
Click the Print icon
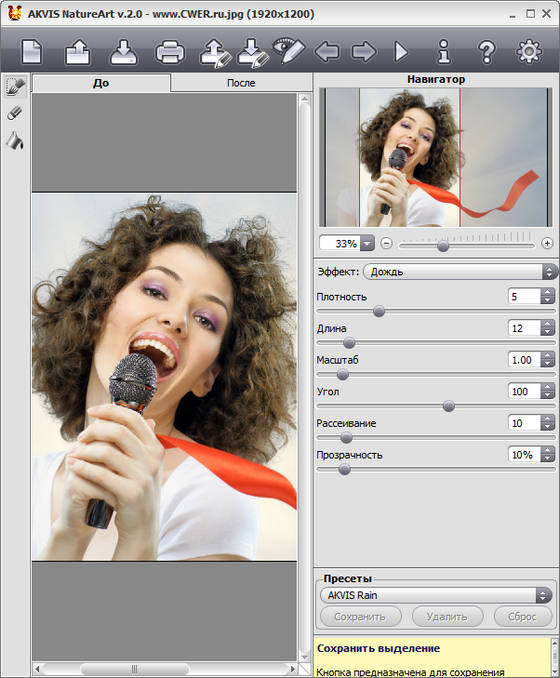170,52
